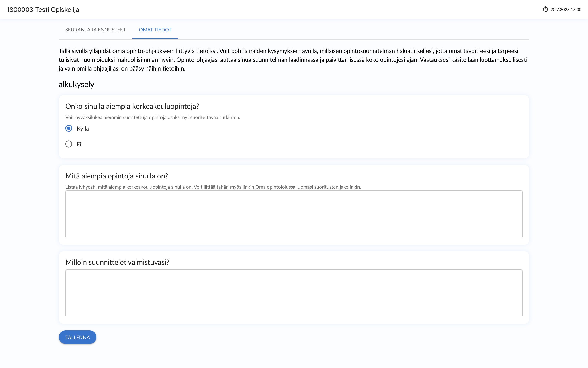Click the refresh sync icon near timestamp
The width and height of the screenshot is (588, 368).
click(x=546, y=9)
